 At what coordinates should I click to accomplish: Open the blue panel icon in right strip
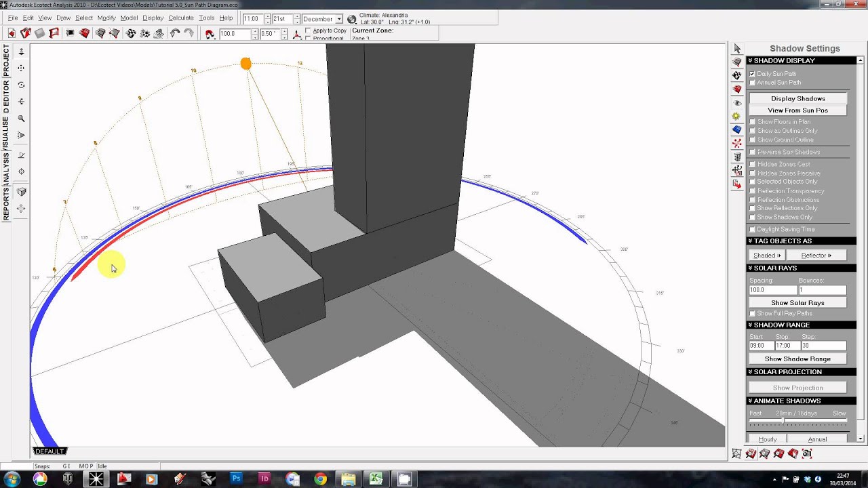coord(737,129)
